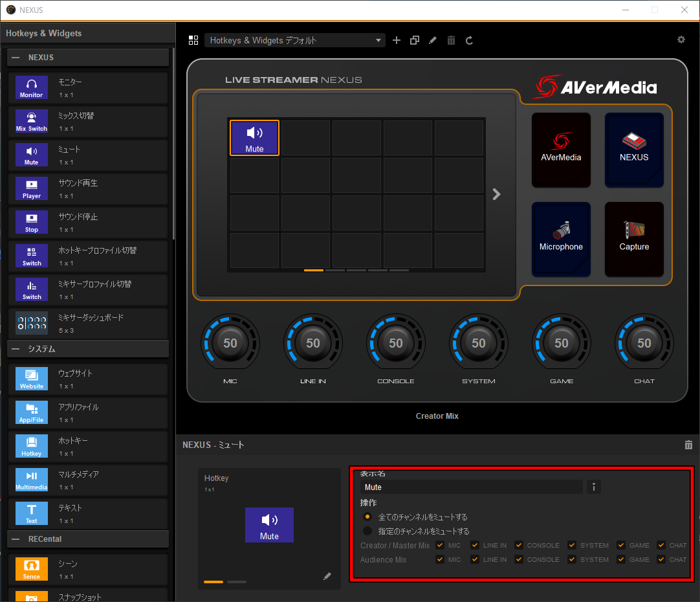The width and height of the screenshot is (700, 602).
Task: Click the Creator Mix label
Action: click(437, 416)
